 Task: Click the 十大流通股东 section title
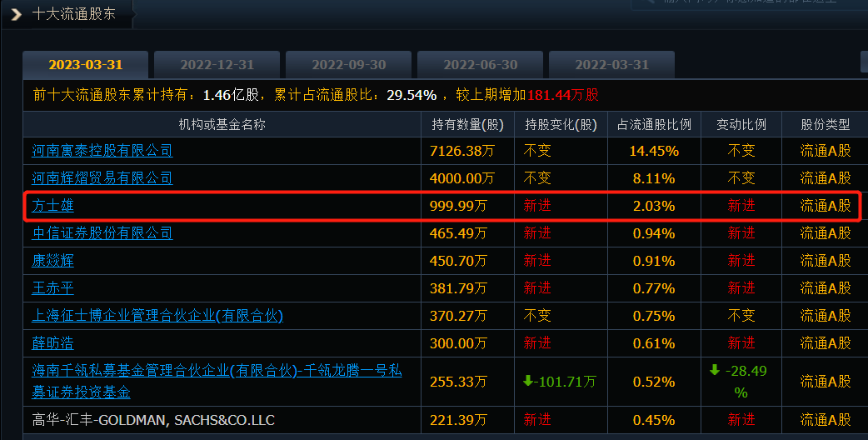pyautogui.click(x=73, y=14)
